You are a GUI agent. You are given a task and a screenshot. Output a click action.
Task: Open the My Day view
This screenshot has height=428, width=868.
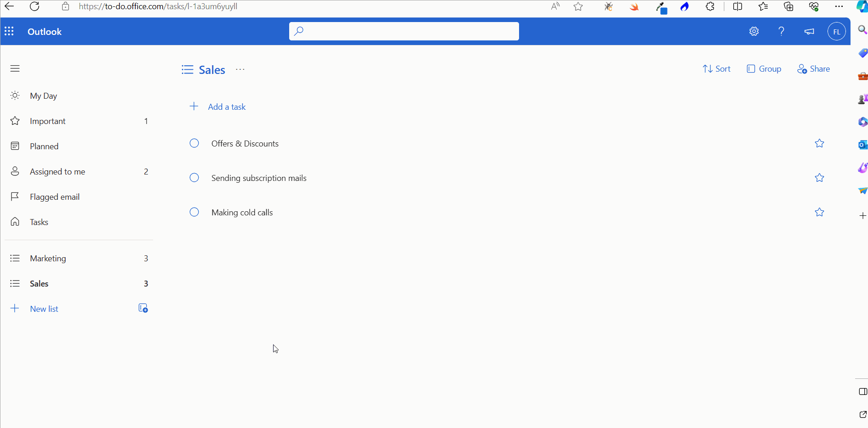click(43, 96)
